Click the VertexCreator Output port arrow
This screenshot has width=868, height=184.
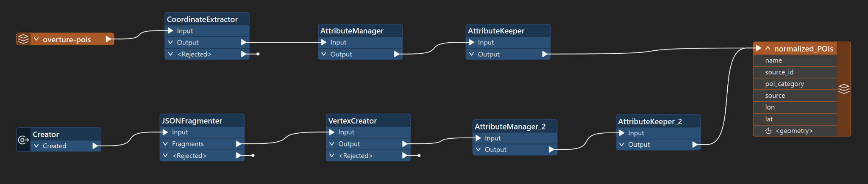[405, 144]
